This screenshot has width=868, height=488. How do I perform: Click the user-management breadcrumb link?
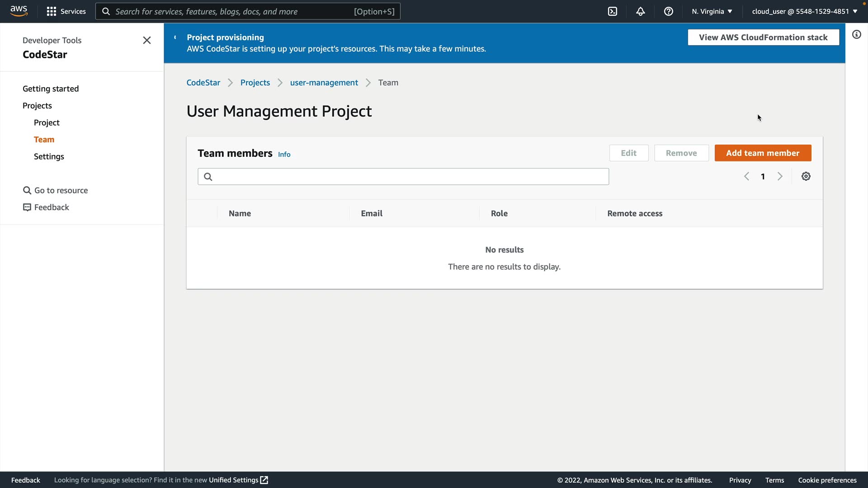pos(324,83)
